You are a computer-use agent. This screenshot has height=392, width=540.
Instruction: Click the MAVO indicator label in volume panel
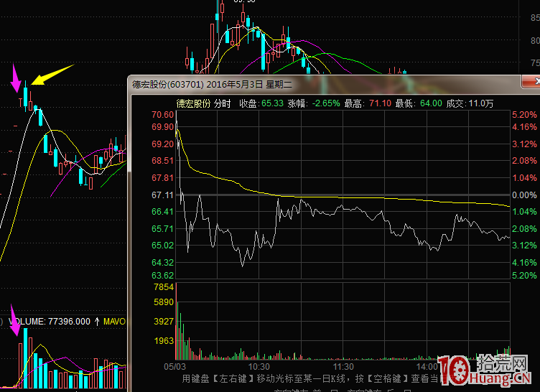tap(115, 322)
